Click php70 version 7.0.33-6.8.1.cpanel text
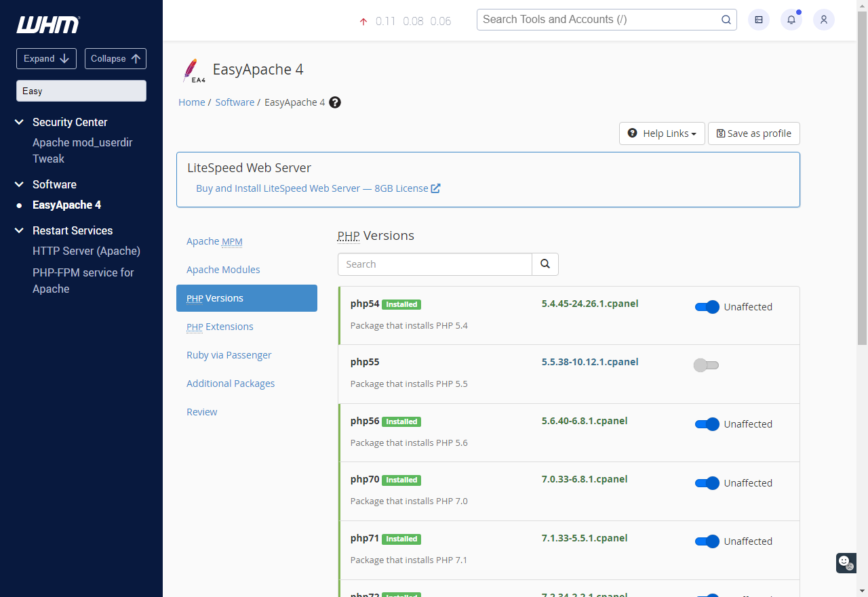This screenshot has height=597, width=868. tap(585, 479)
